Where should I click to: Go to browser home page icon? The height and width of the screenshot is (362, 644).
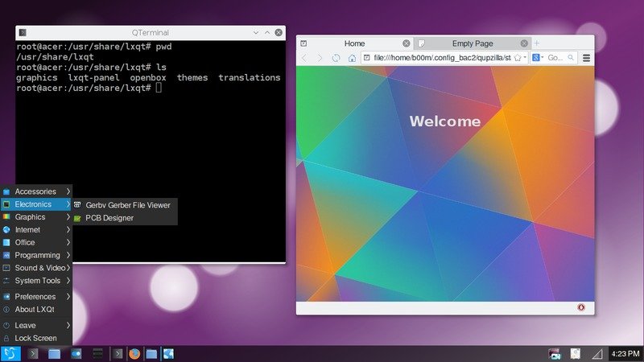point(352,58)
